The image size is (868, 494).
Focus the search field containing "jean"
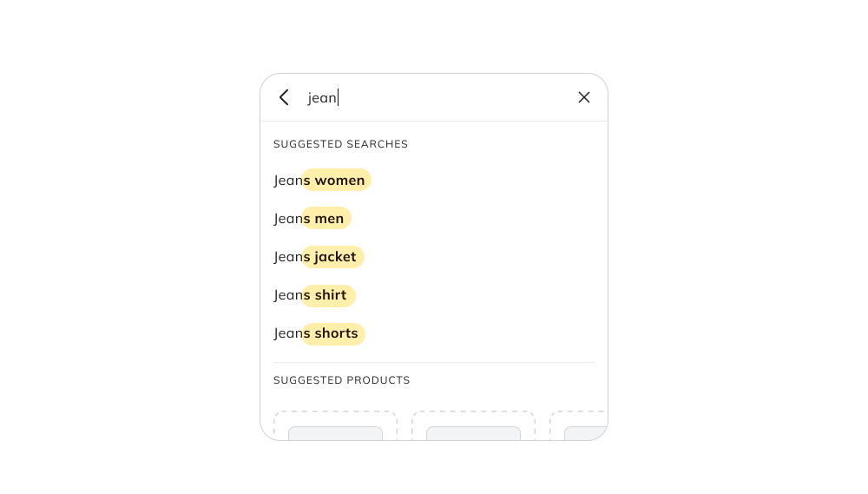(x=434, y=97)
